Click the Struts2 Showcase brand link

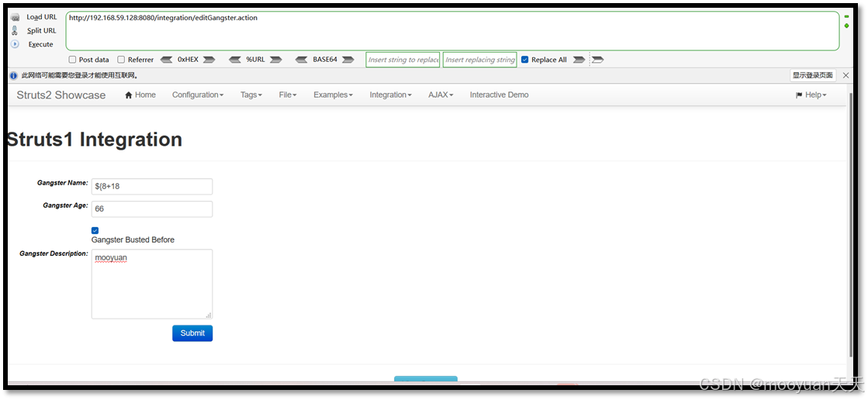[x=61, y=95]
